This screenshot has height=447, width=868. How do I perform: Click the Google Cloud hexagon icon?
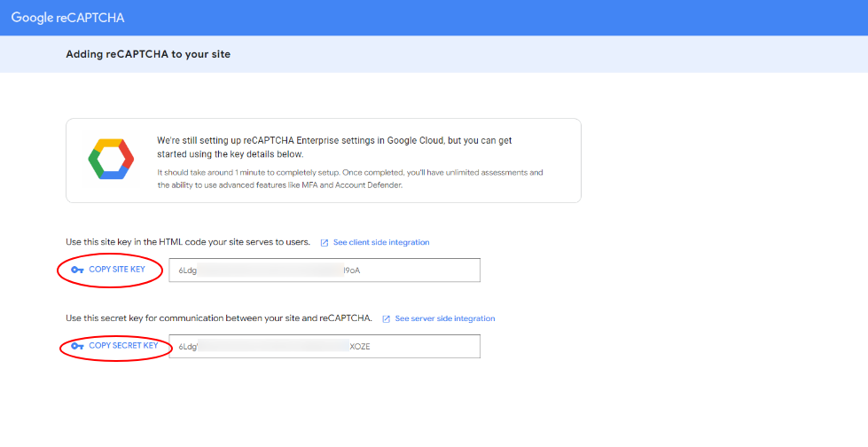tap(111, 159)
